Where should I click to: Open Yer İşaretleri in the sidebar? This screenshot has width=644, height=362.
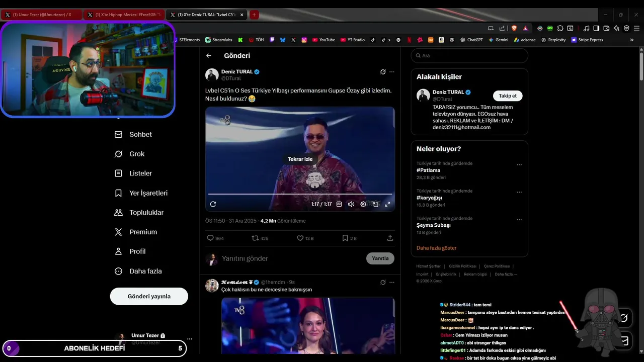141,193
